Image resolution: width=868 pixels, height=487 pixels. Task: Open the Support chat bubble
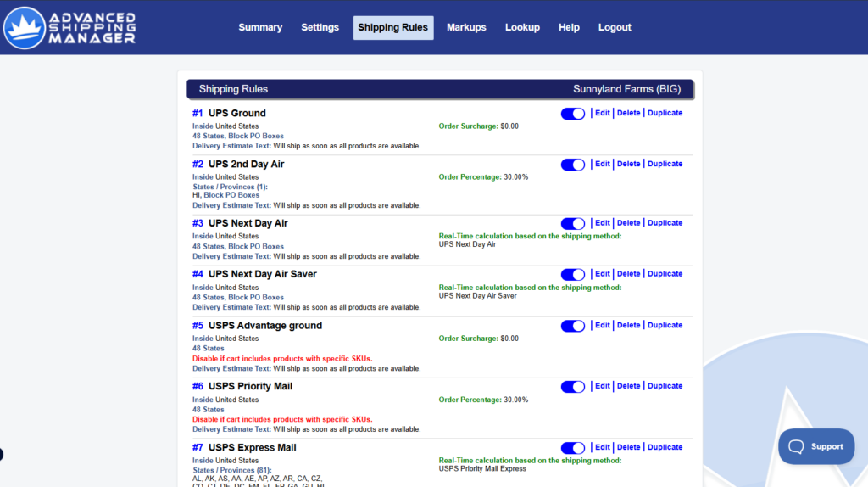click(816, 446)
